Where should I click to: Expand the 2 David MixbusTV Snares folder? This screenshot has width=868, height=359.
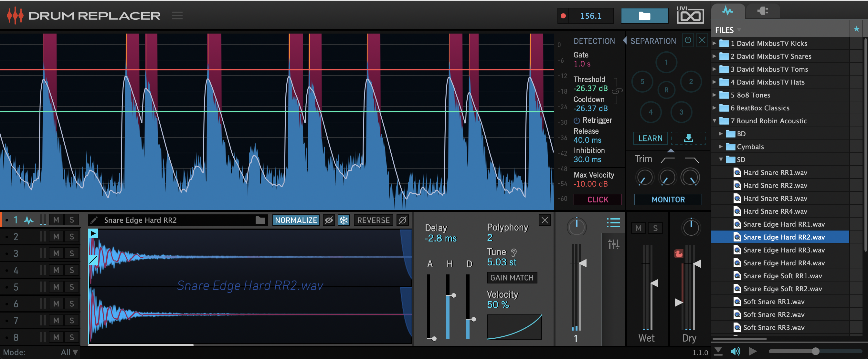[x=714, y=56]
